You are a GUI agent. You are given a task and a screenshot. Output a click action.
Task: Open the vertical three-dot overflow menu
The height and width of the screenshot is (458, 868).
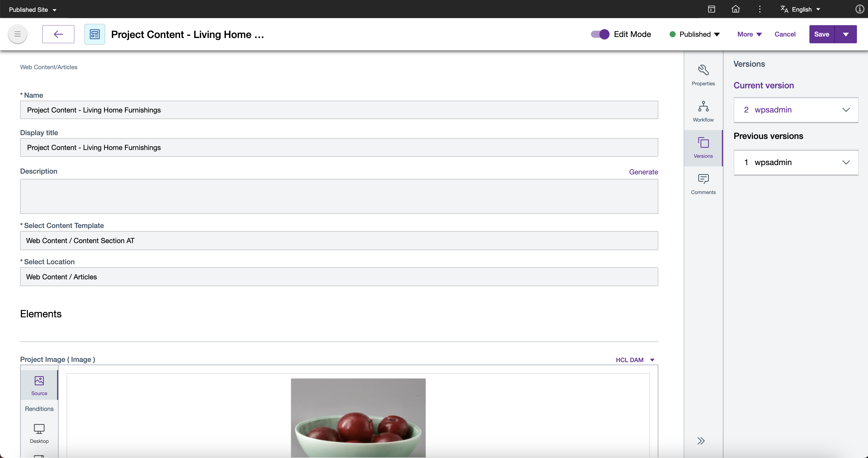click(x=759, y=9)
